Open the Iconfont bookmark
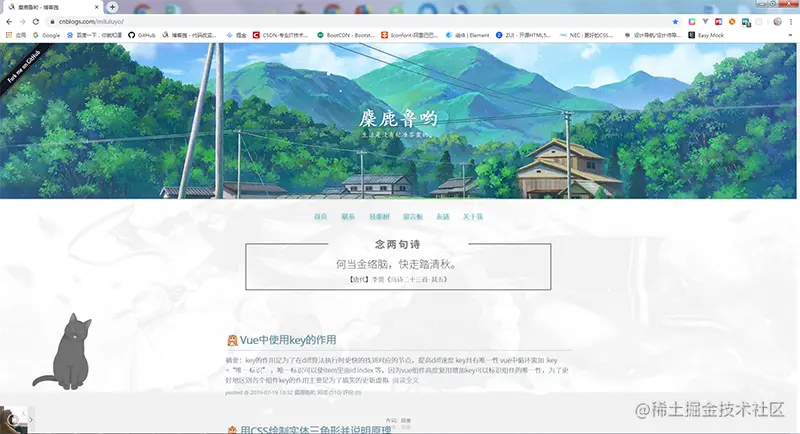 [x=410, y=35]
